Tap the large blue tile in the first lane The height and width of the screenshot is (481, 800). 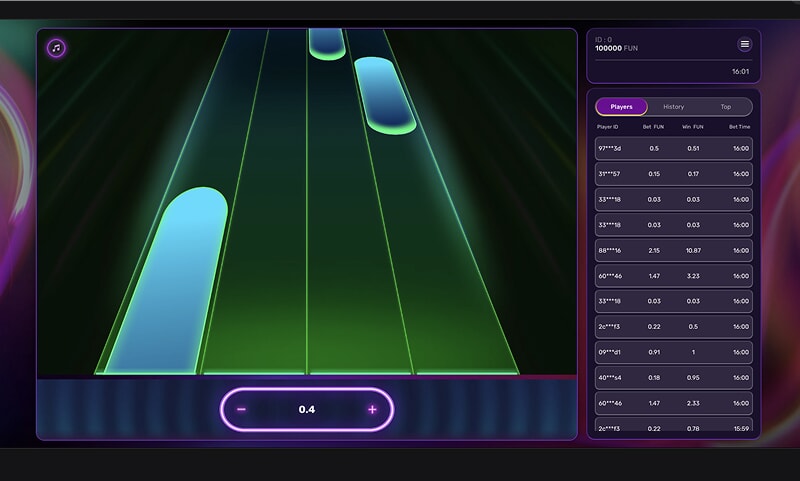pyautogui.click(x=170, y=280)
